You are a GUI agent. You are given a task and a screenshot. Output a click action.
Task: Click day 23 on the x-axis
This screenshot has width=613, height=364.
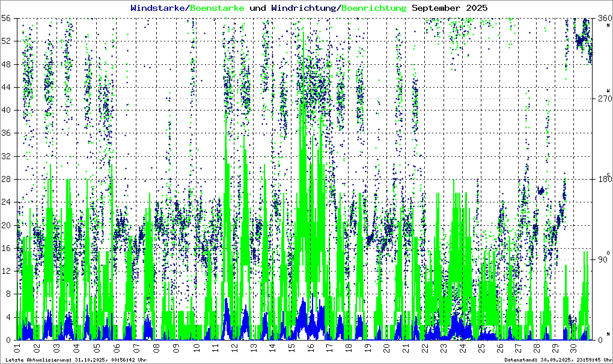[444, 348]
